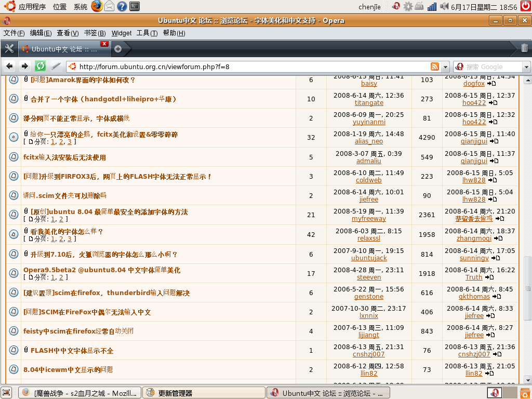Click the show desktop icon in bottom panel

point(6,393)
